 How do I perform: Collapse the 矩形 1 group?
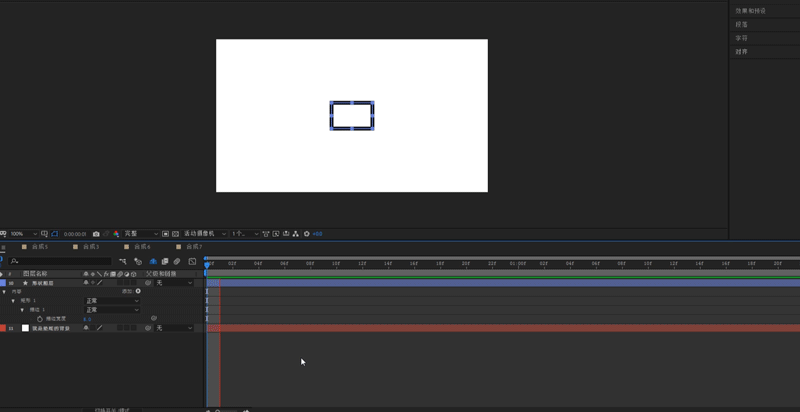click(13, 301)
